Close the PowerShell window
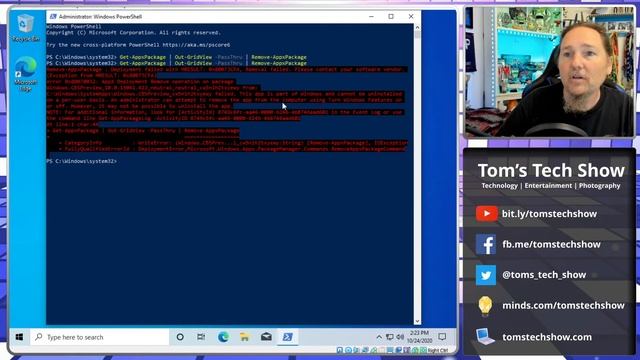 pyautogui.click(x=411, y=17)
